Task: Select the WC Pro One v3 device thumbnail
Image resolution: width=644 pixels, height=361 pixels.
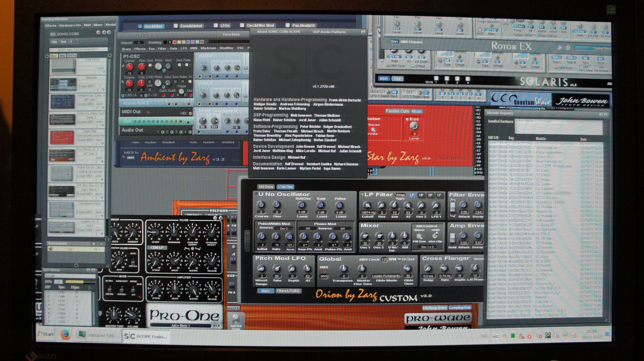Action: coord(61,191)
